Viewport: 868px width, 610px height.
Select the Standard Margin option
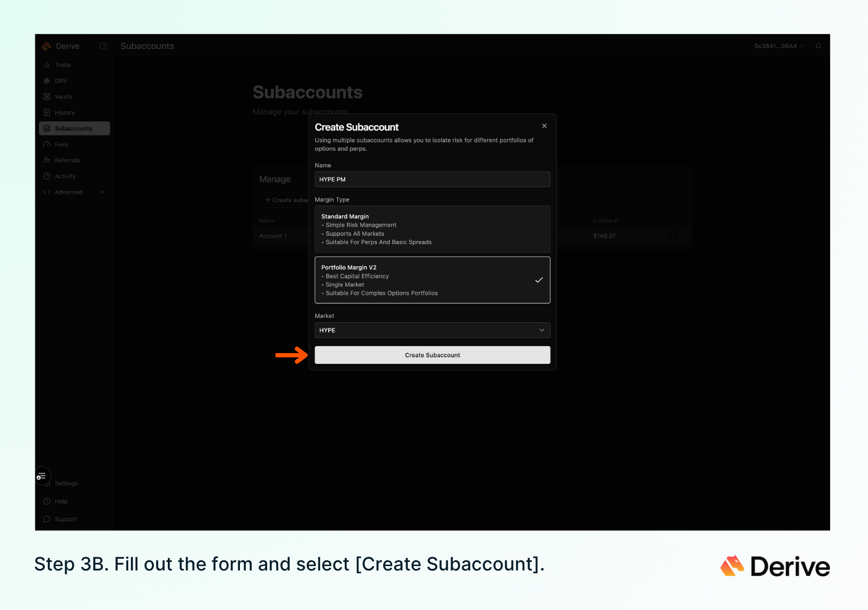[x=432, y=229]
